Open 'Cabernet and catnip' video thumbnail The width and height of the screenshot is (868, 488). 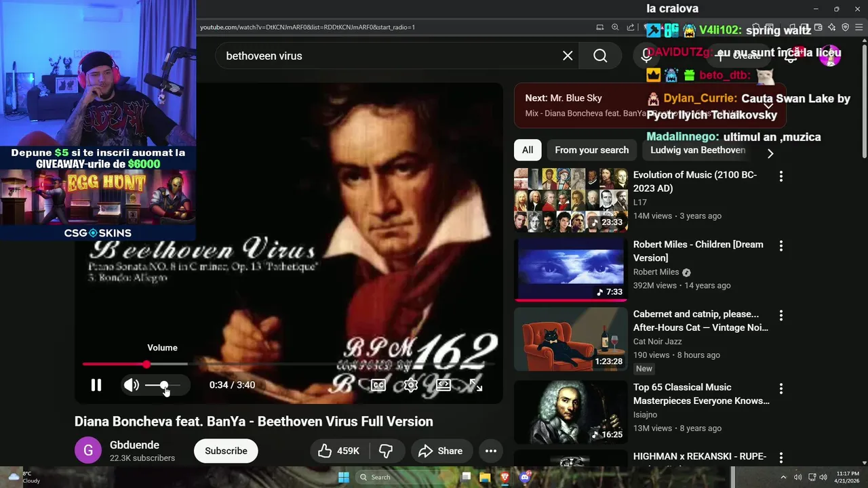pyautogui.click(x=571, y=339)
